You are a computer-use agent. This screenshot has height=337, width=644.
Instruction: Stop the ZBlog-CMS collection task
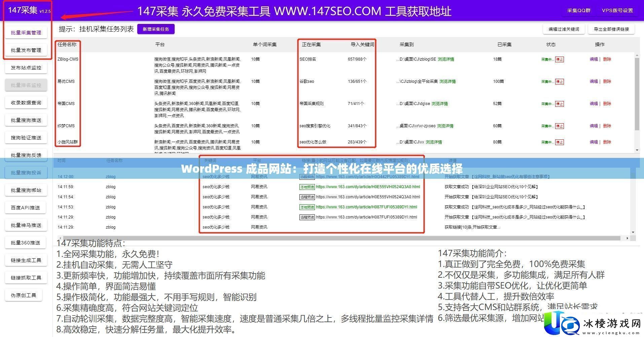(560, 59)
